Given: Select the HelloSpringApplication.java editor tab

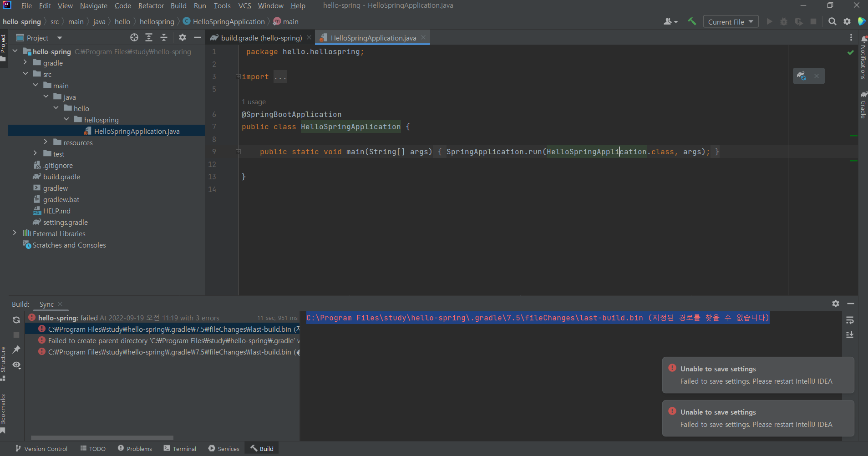Looking at the screenshot, I should coord(373,38).
